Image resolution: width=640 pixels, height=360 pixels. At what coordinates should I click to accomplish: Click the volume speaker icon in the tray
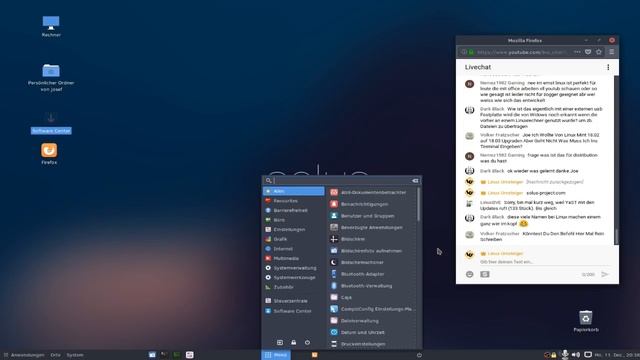coord(576,355)
